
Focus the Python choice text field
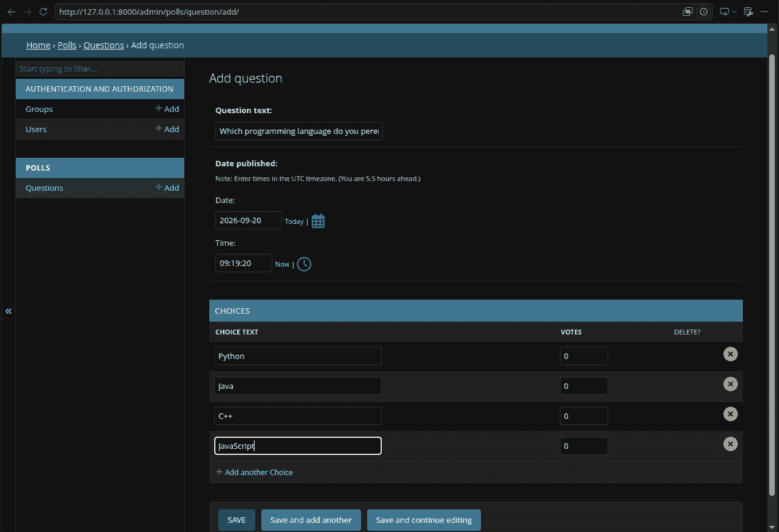pyautogui.click(x=298, y=356)
